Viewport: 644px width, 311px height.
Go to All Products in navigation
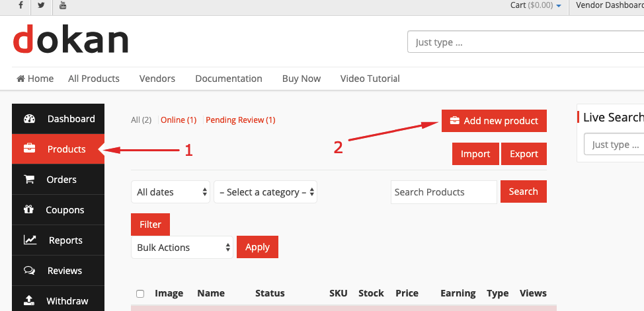pos(94,79)
